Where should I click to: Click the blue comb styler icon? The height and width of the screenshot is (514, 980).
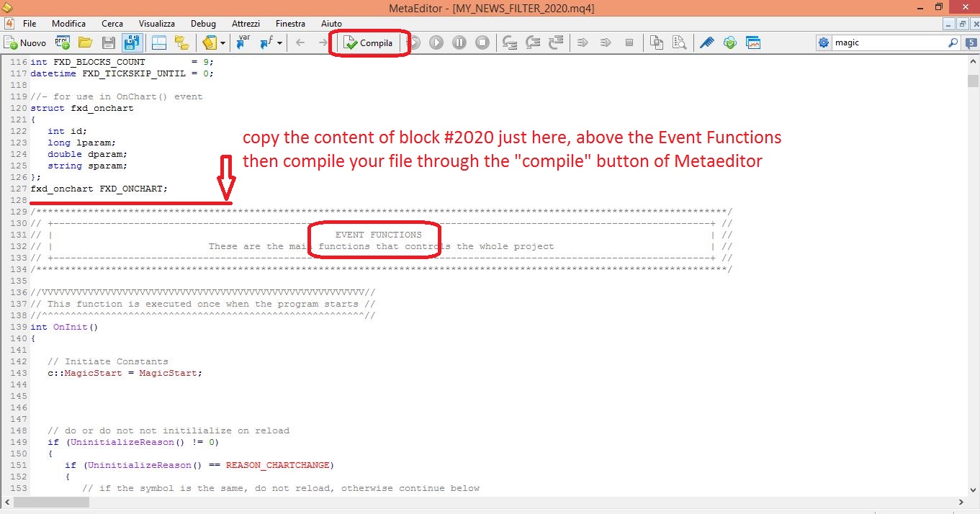707,43
